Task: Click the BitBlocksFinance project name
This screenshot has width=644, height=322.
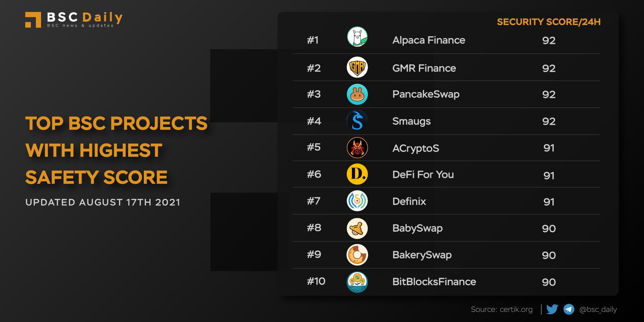Action: 434,282
